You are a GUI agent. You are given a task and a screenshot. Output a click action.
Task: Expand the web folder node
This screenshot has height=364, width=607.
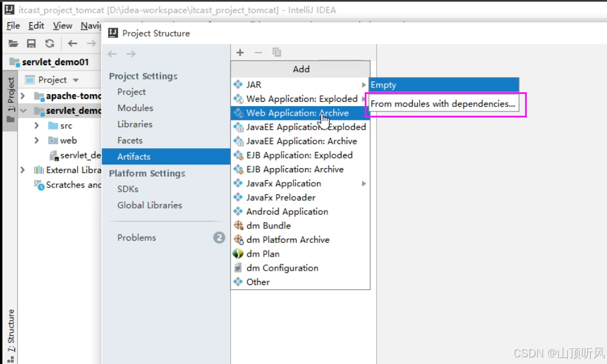[37, 140]
